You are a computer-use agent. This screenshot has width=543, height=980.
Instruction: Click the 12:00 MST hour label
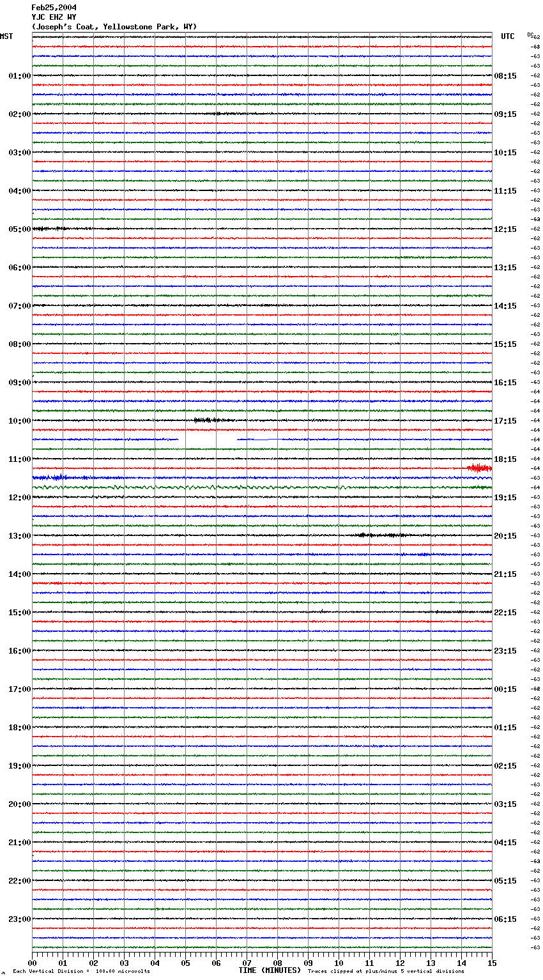click(20, 498)
